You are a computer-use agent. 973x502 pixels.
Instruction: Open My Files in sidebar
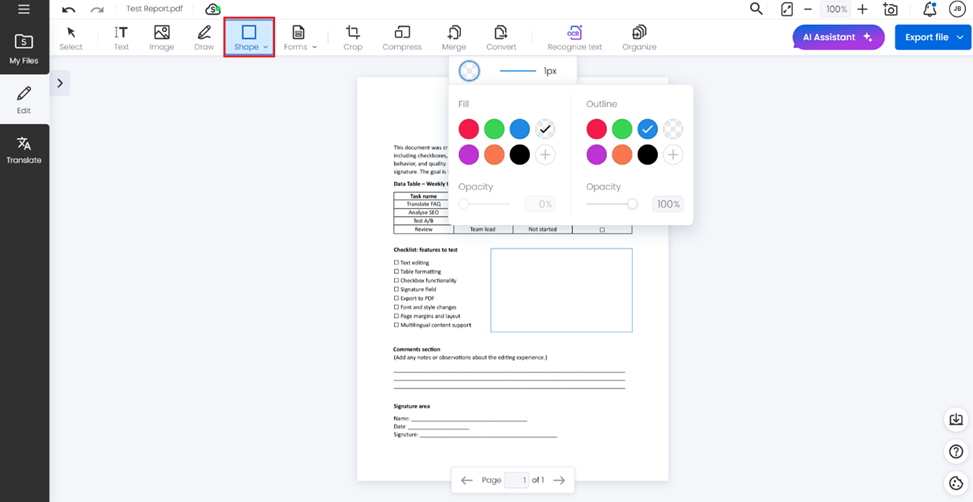[24, 49]
